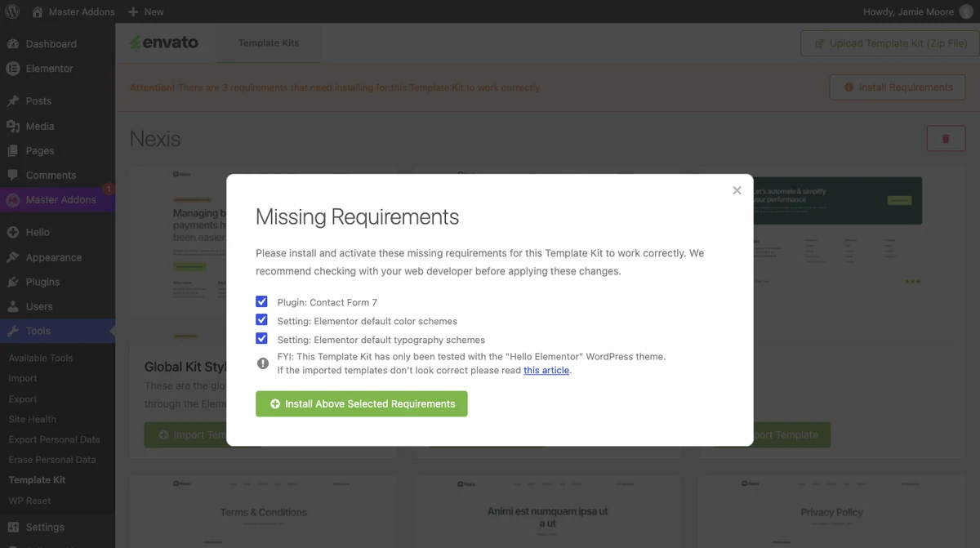
Task: Click the WordPress logo in admin bar
Action: tap(12, 11)
